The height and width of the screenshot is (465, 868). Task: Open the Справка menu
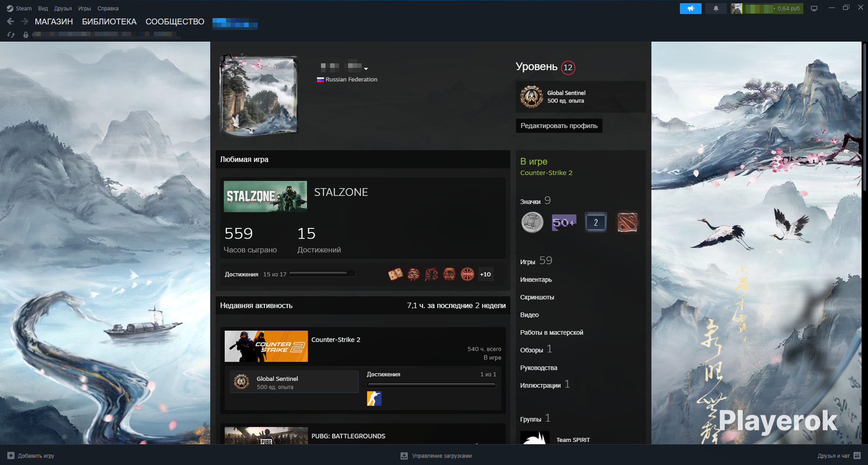108,8
